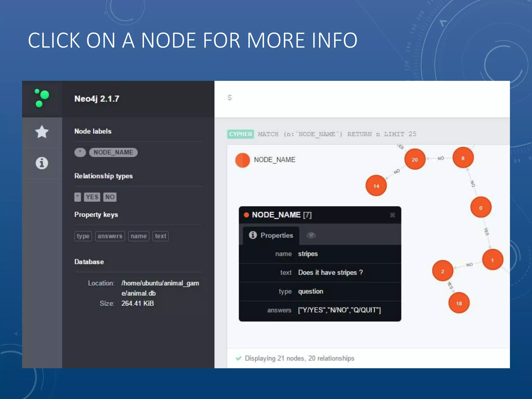Click 'Displaying 21 nodes, 20 relationships' status
Viewport: 532px width, 399px height.
coord(300,358)
